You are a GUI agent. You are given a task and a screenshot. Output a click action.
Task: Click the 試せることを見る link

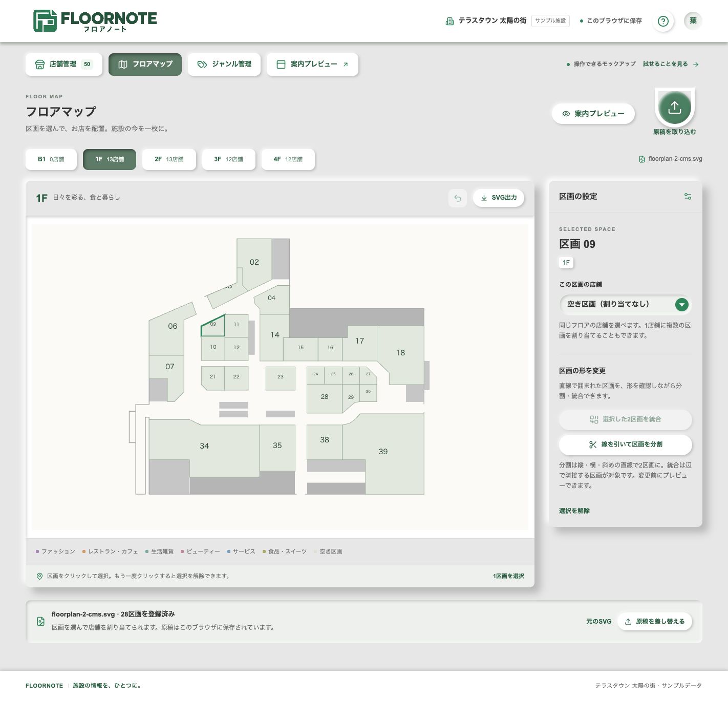pos(671,65)
